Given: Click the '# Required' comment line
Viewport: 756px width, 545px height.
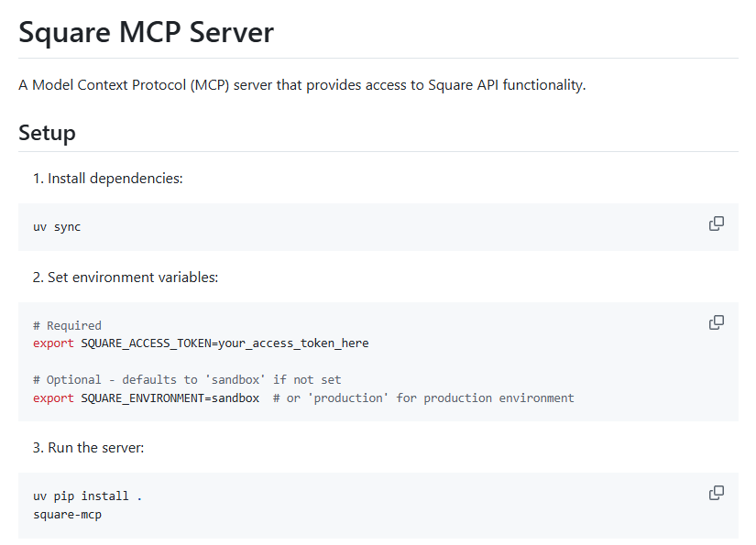Looking at the screenshot, I should tap(67, 326).
